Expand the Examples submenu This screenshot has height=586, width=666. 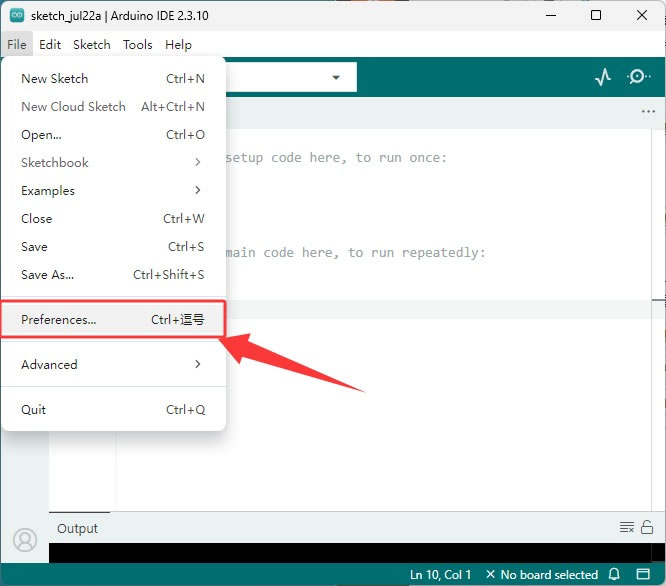click(113, 190)
